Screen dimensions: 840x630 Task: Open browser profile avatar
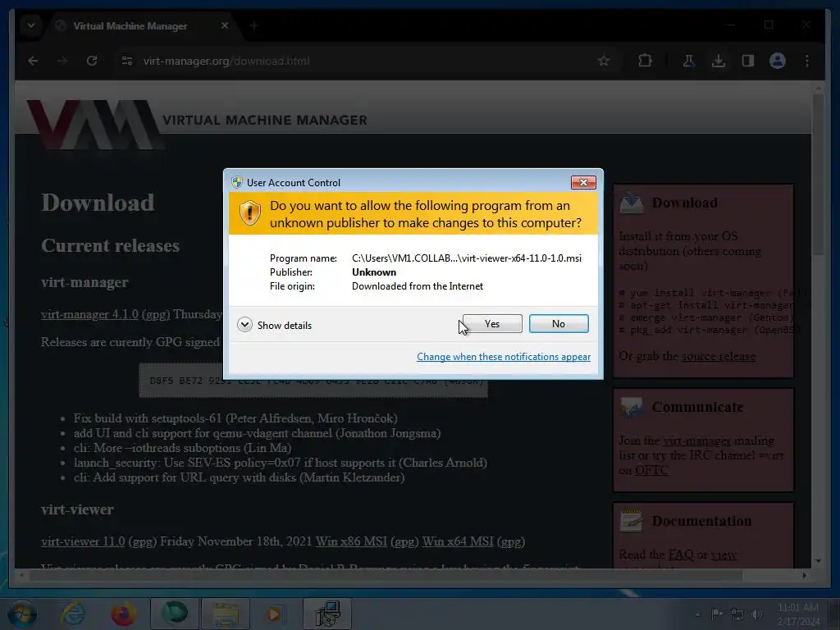coord(778,61)
